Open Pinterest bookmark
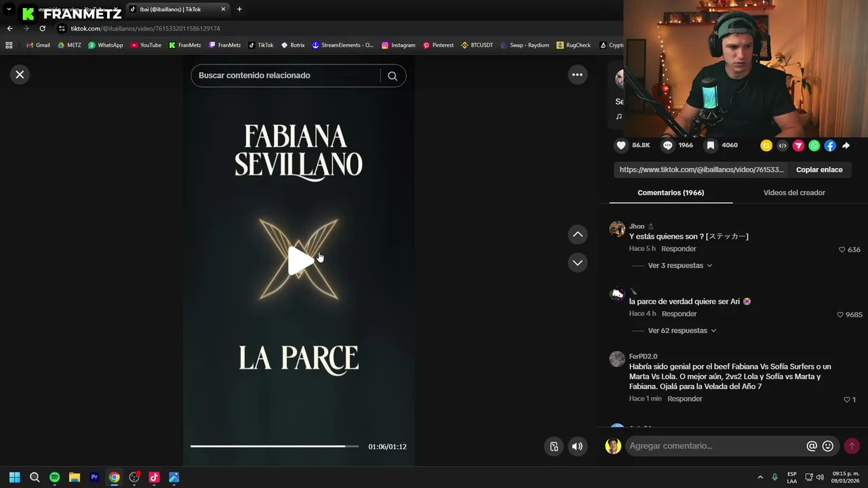The width and height of the screenshot is (868, 488). pos(438,45)
